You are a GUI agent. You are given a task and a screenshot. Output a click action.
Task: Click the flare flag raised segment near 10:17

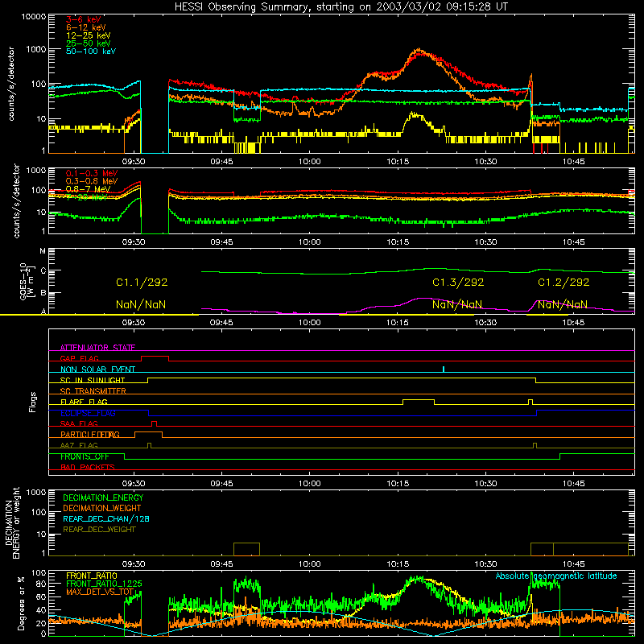coord(419,399)
